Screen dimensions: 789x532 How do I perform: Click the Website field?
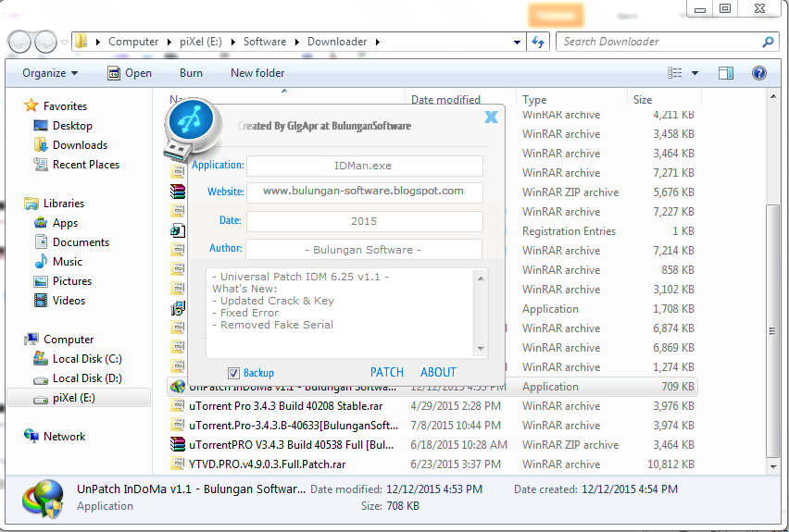pyautogui.click(x=364, y=192)
